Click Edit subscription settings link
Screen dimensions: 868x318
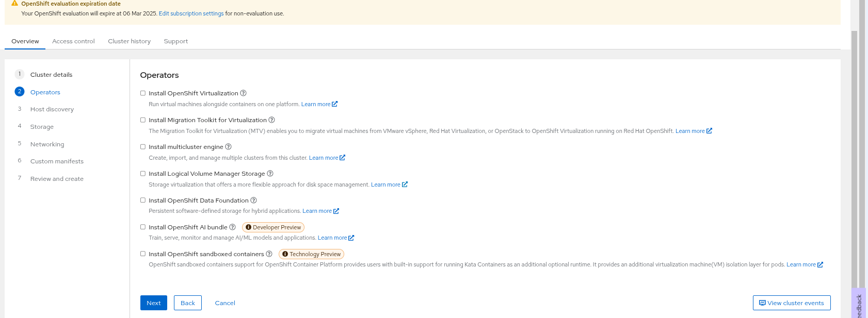[x=191, y=13]
